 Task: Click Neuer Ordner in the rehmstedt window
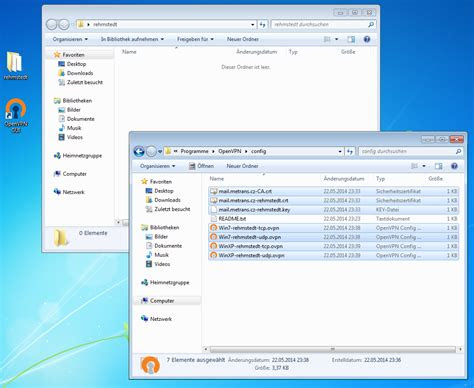(243, 39)
